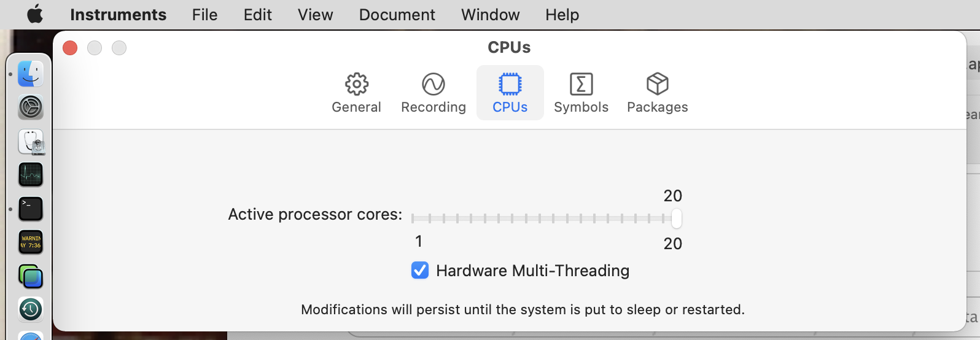This screenshot has width=980, height=340.
Task: Click the Active processor cores slider thumb
Action: click(x=676, y=218)
